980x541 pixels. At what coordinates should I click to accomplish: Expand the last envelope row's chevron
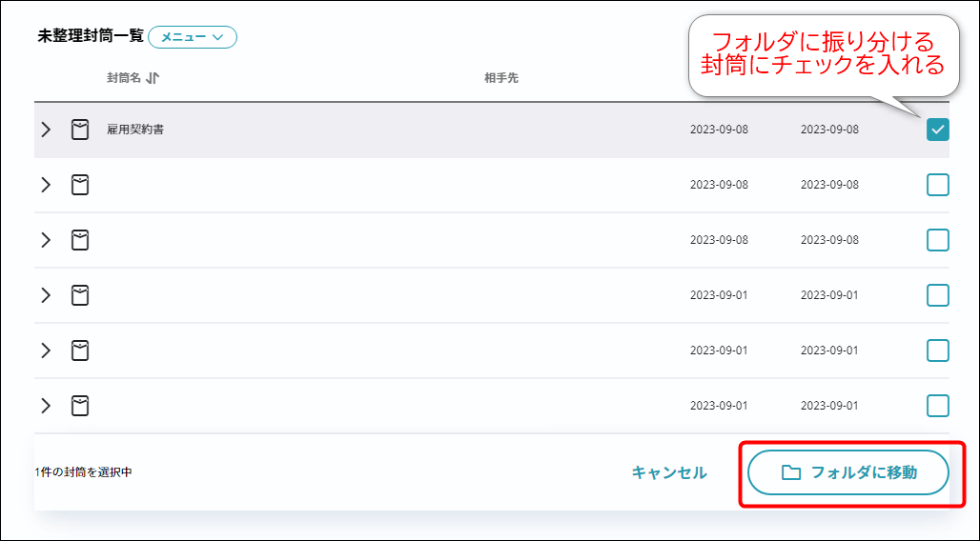pyautogui.click(x=46, y=406)
